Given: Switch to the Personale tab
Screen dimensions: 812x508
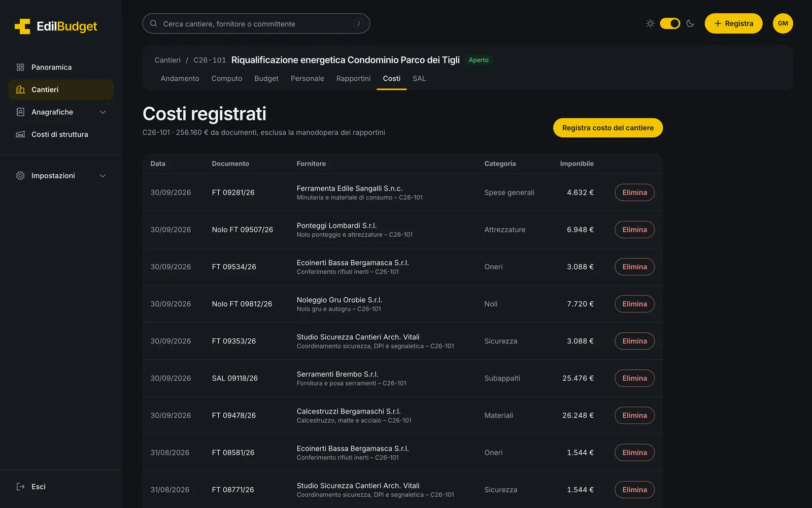Looking at the screenshot, I should point(307,79).
